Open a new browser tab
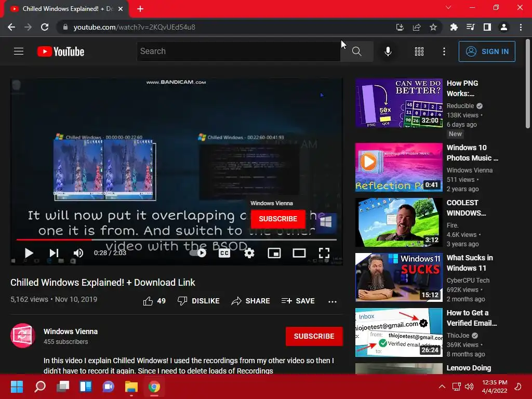This screenshot has width=532, height=399. 140,9
